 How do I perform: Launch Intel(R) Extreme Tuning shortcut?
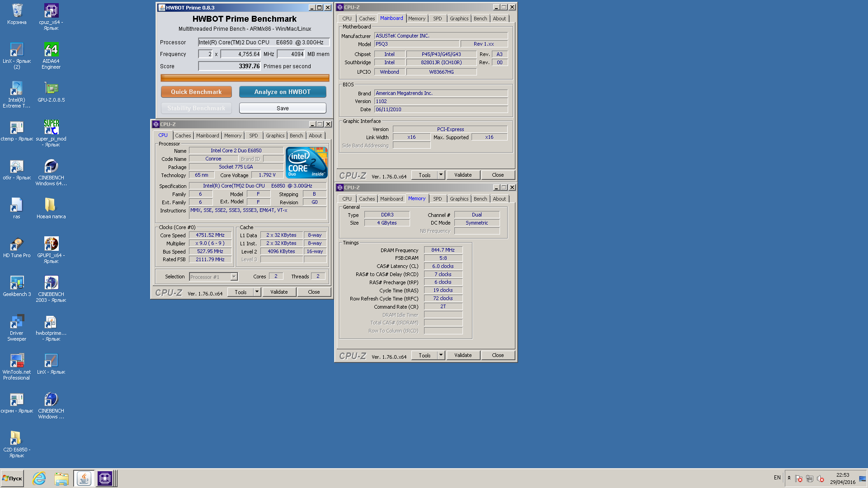[x=17, y=94]
